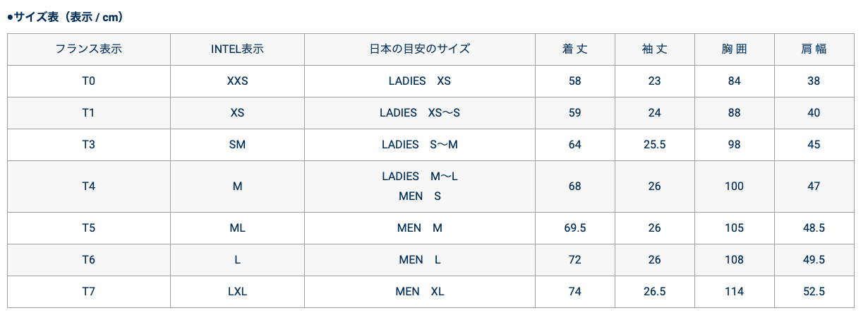
Task: Select the 25.5 sleeve length cell
Action: (x=654, y=145)
